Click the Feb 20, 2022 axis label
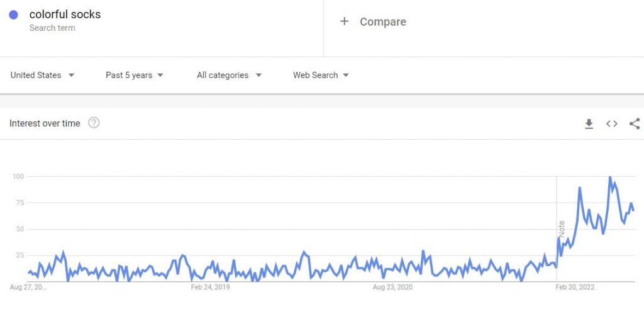 click(575, 288)
